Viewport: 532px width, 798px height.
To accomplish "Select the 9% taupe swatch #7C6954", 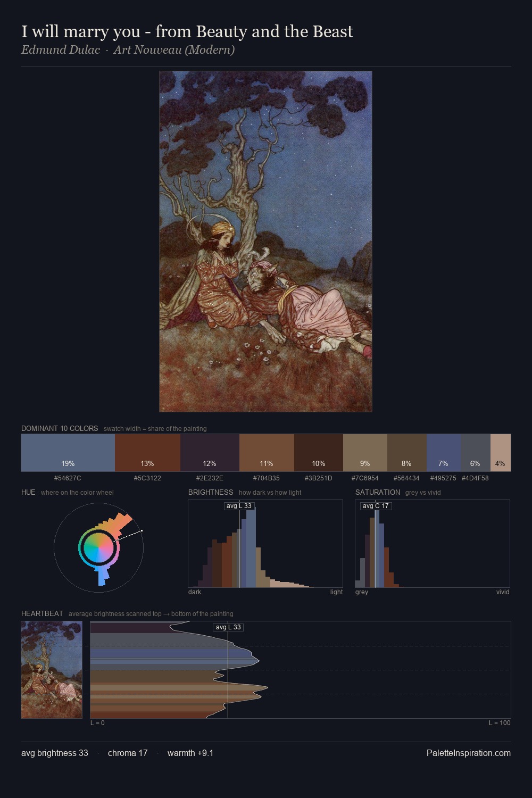I will [x=365, y=453].
